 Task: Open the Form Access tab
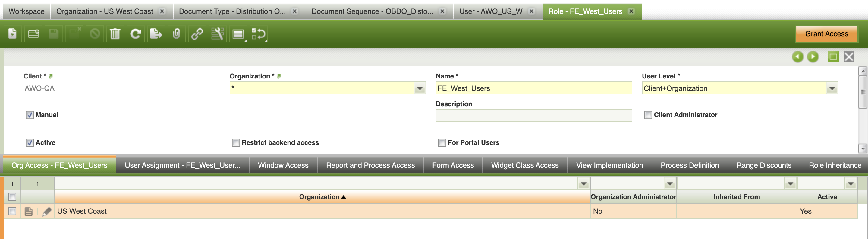pos(453,165)
